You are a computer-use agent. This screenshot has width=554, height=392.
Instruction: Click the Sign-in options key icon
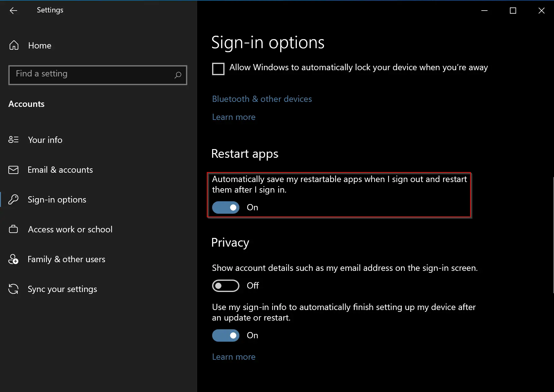pos(13,199)
